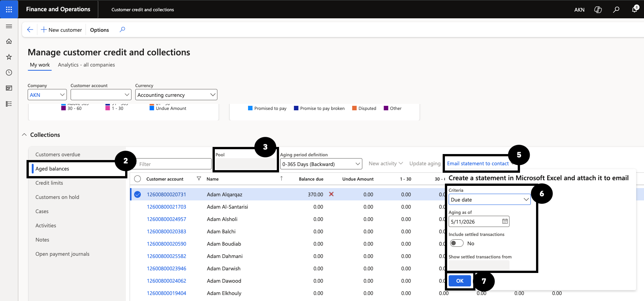The image size is (644, 301).
Task: Select Aged balances in the list
Action: pos(52,169)
